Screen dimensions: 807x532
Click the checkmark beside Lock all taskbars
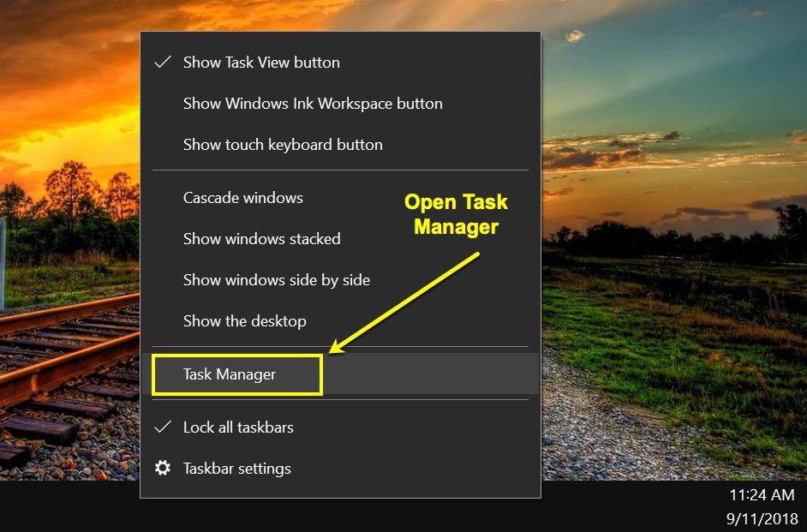point(161,427)
